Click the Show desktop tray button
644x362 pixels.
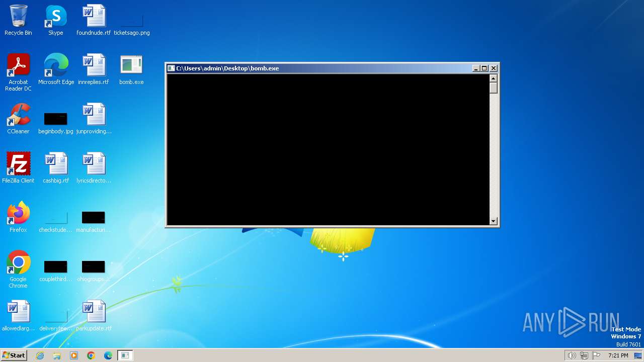tap(638, 355)
